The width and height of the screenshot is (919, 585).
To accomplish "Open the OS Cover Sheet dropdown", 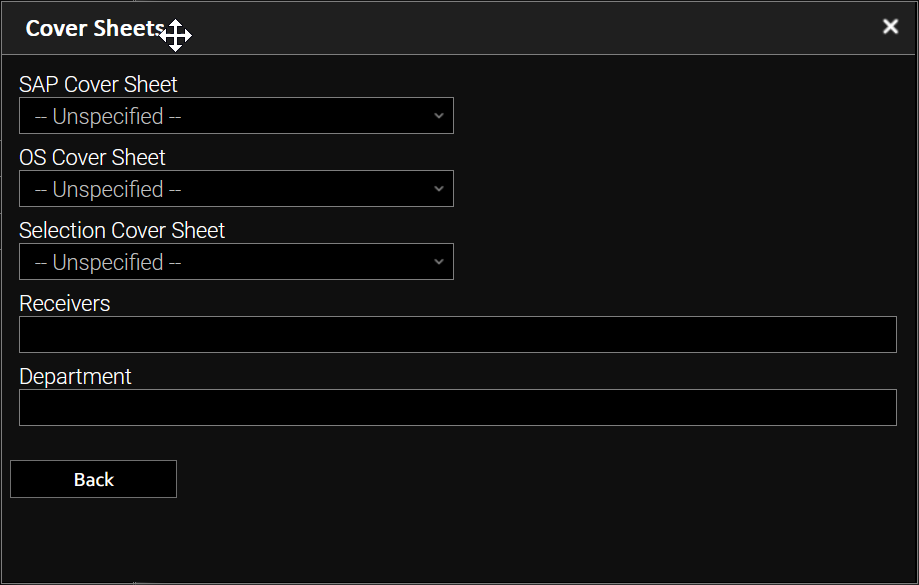I will pyautogui.click(x=236, y=189).
